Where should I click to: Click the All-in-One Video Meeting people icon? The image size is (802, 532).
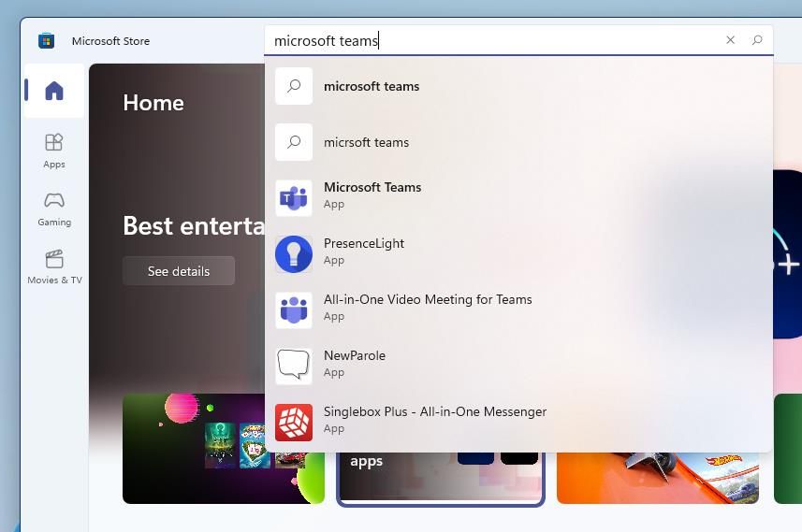(294, 310)
